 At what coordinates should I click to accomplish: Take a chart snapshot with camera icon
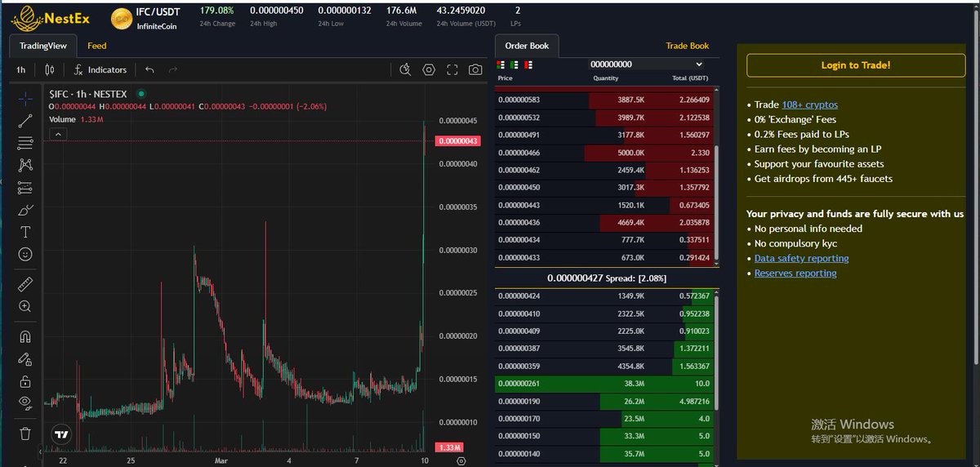point(474,70)
